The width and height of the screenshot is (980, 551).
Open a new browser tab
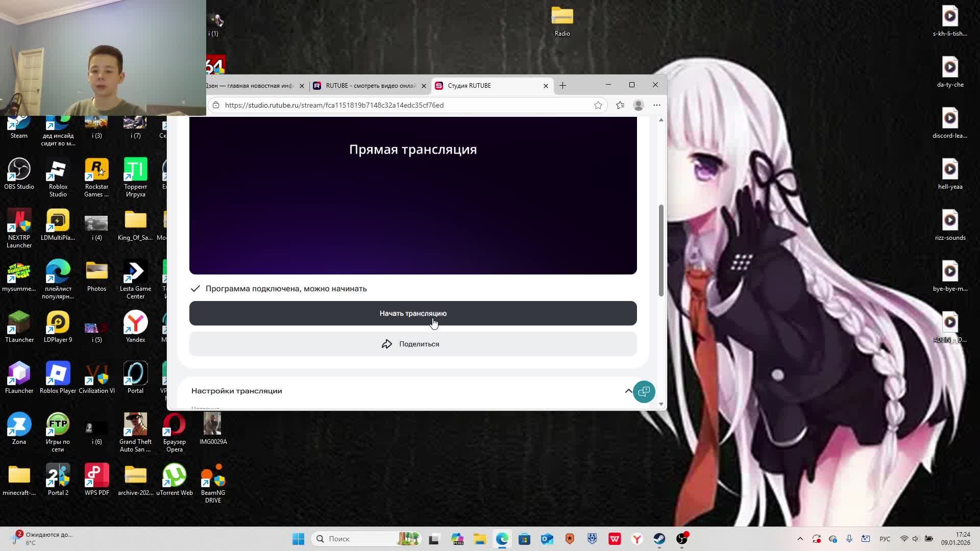pyautogui.click(x=562, y=86)
